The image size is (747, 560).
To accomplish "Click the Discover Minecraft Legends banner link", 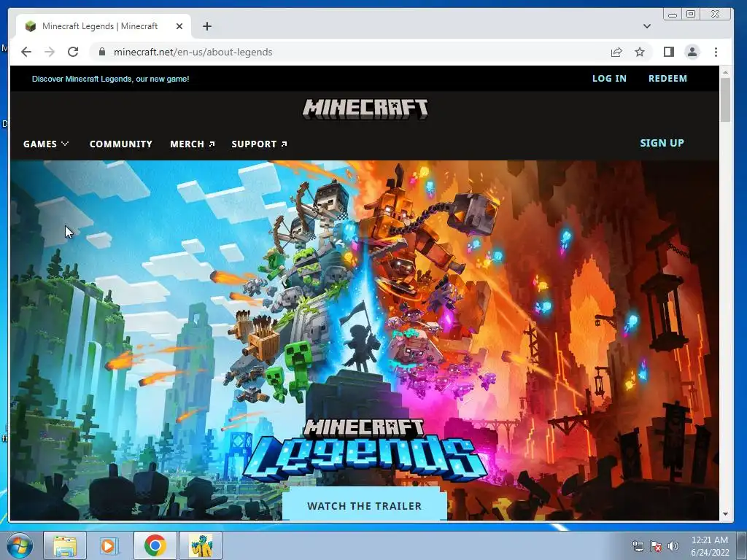I will [x=111, y=79].
